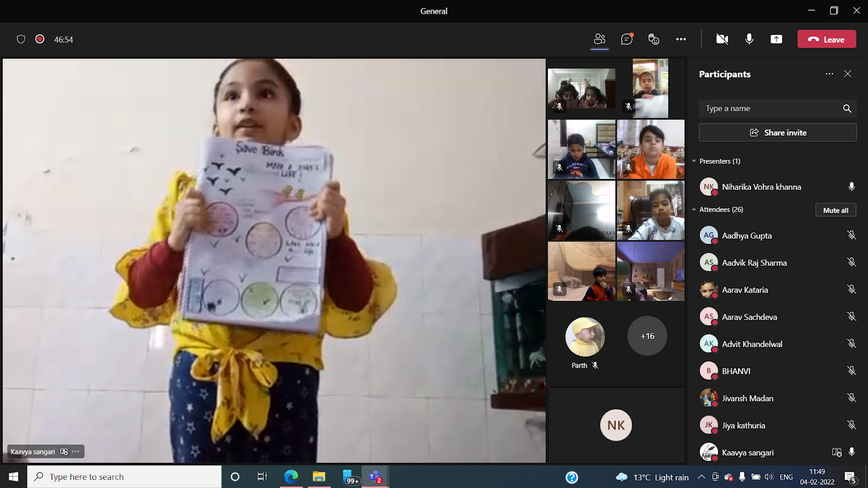The image size is (868, 488).
Task: Open the +16 more participants bubble
Action: [647, 336]
